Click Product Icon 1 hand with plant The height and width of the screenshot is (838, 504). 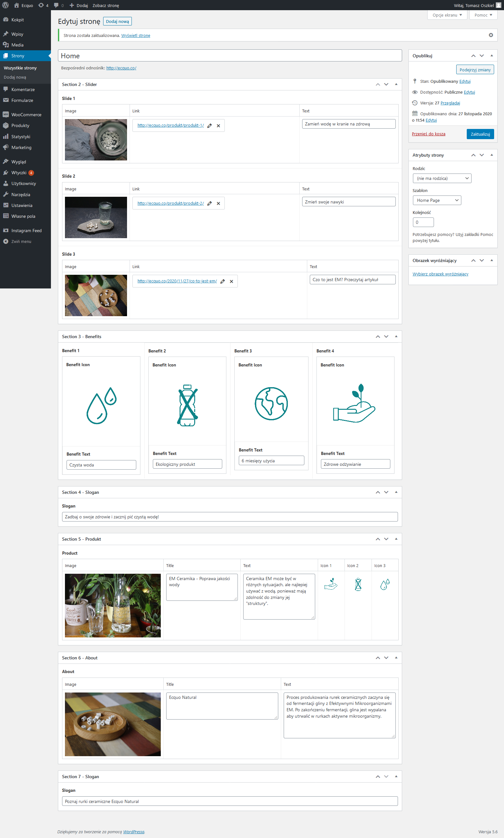coord(330,584)
